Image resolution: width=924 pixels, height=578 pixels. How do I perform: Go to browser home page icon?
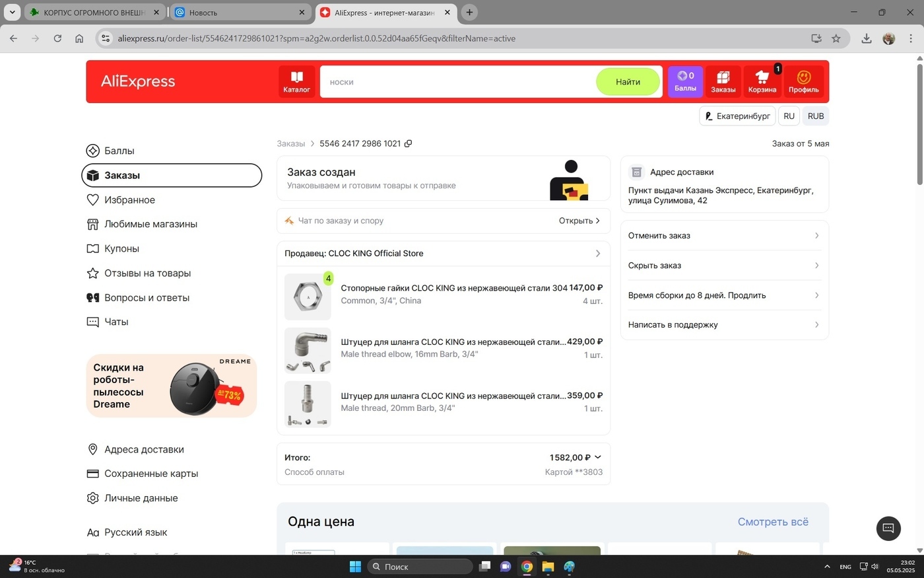click(x=79, y=38)
